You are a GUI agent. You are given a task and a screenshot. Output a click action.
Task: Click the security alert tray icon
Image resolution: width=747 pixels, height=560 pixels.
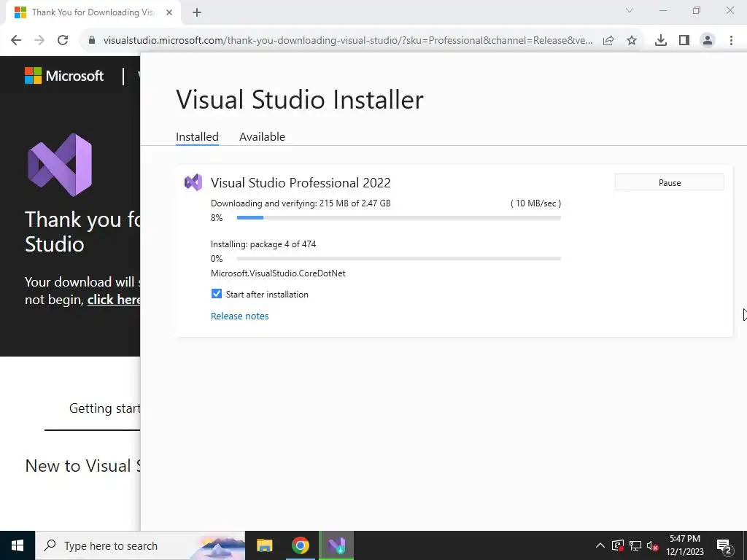point(618,545)
